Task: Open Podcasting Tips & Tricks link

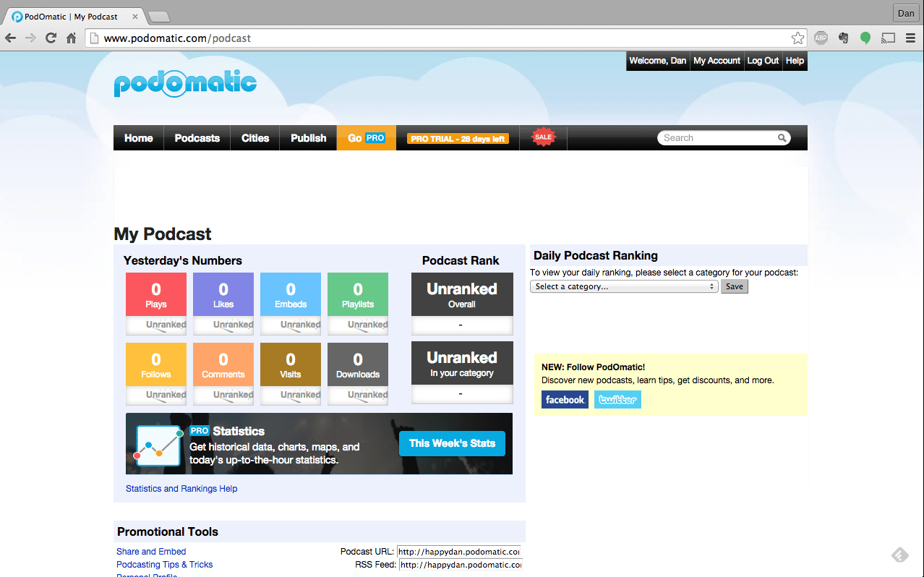Action: pos(165,565)
